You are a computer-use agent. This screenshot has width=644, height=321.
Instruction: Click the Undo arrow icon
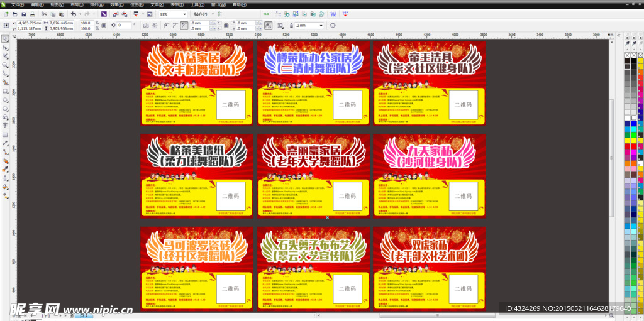coord(73,14)
